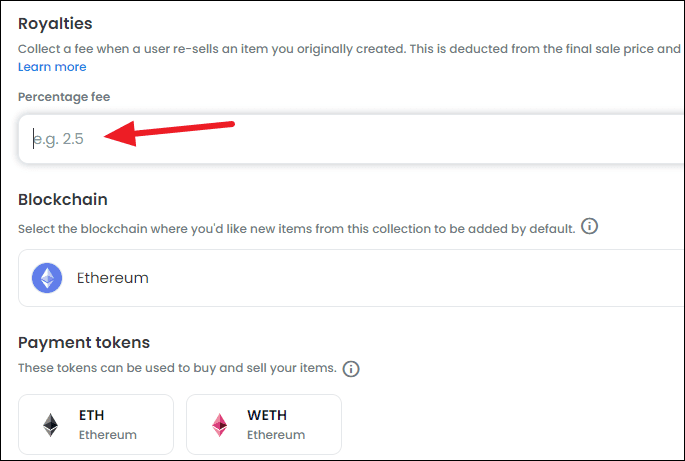Click the Ethereum text in blockchain selector
Image resolution: width=685 pixels, height=461 pixels.
[x=113, y=278]
